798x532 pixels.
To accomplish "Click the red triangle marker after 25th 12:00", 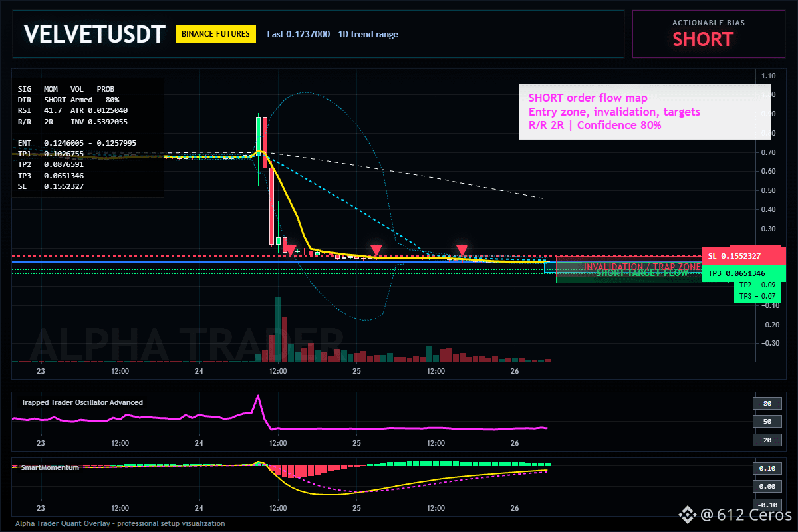I will point(462,250).
